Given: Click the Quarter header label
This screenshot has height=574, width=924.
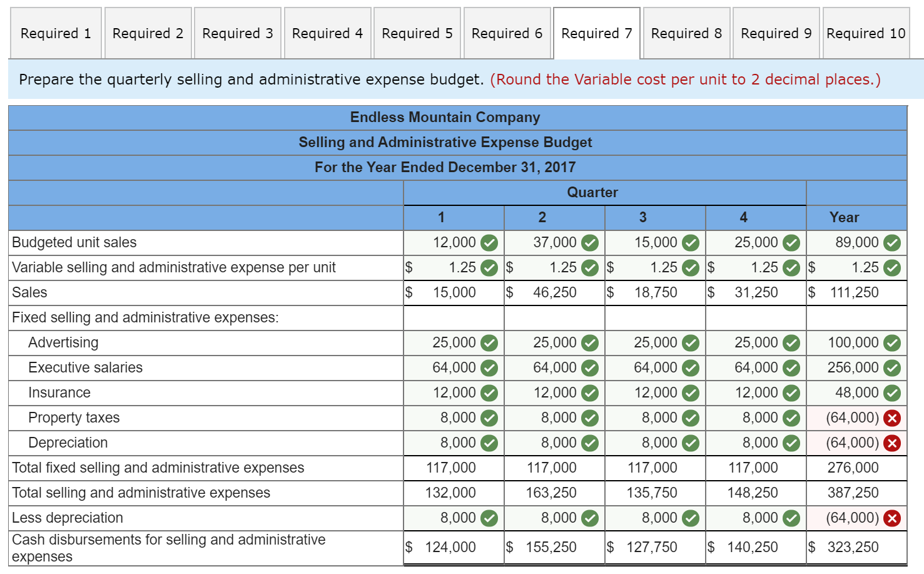Looking at the screenshot, I should point(592,192).
